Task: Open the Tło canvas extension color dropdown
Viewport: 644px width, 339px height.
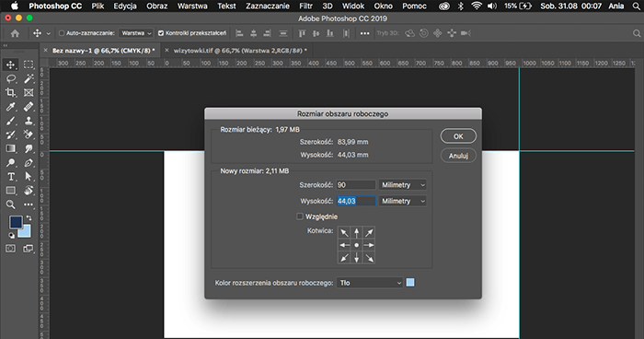Action: [x=370, y=283]
